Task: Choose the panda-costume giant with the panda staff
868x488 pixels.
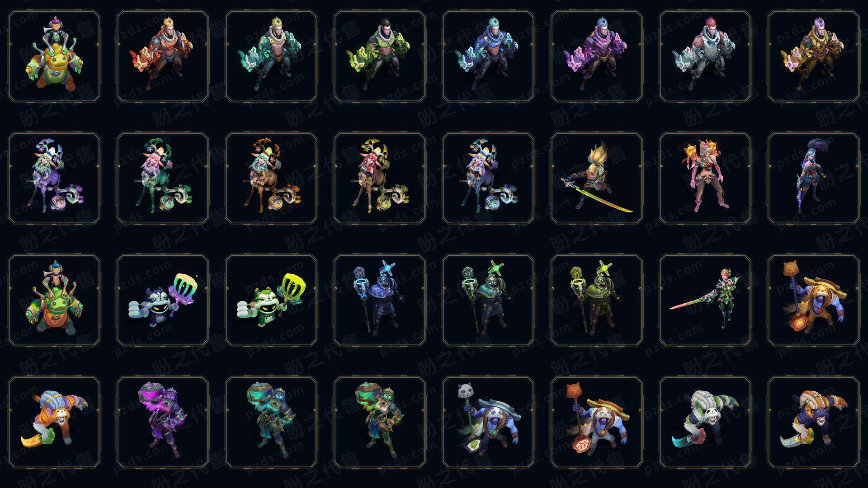Action: point(488,422)
